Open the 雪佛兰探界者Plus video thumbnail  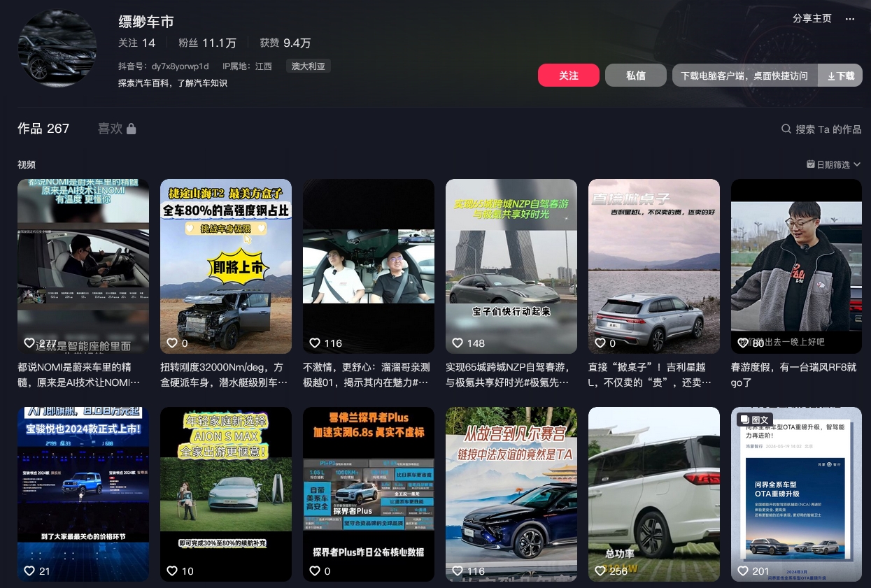tap(369, 494)
